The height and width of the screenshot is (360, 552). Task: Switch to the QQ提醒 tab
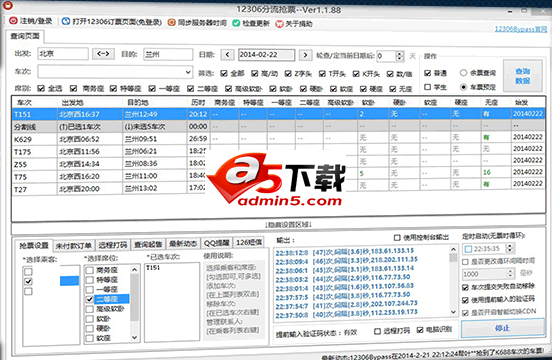217,243
